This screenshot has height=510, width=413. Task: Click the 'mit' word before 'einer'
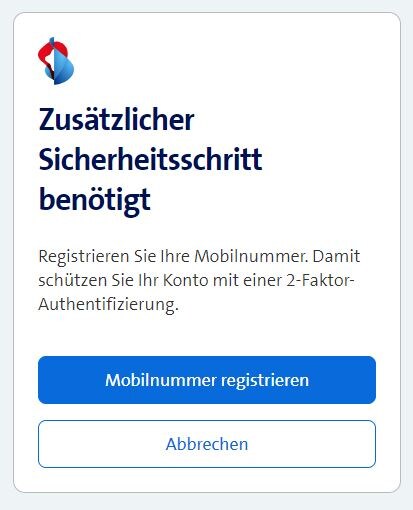[226, 280]
